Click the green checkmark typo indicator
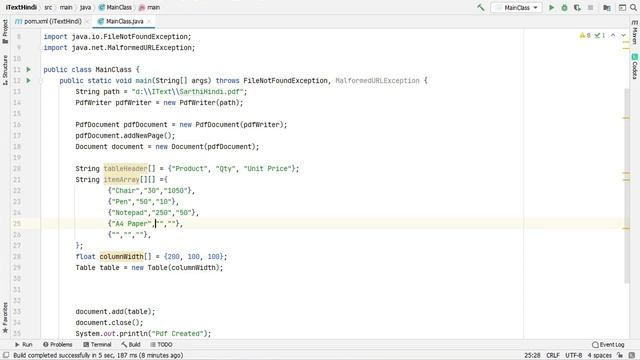The height and width of the screenshot is (360, 640). [x=600, y=36]
